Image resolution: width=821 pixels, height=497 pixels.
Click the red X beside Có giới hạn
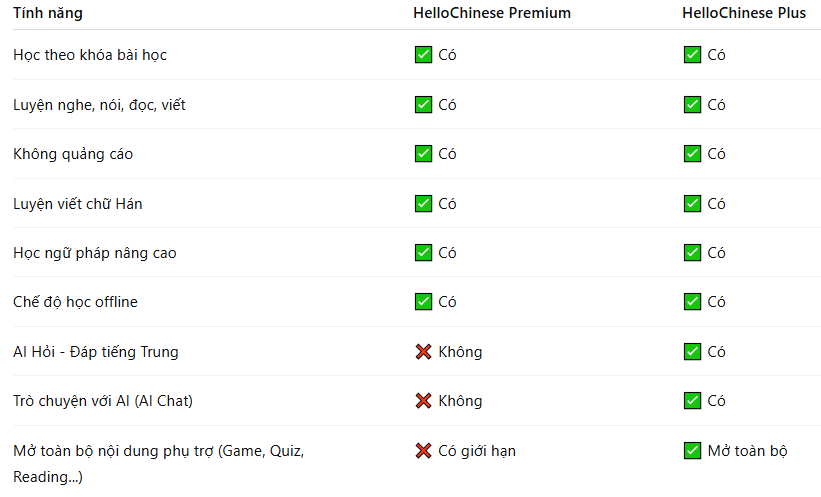pos(423,451)
